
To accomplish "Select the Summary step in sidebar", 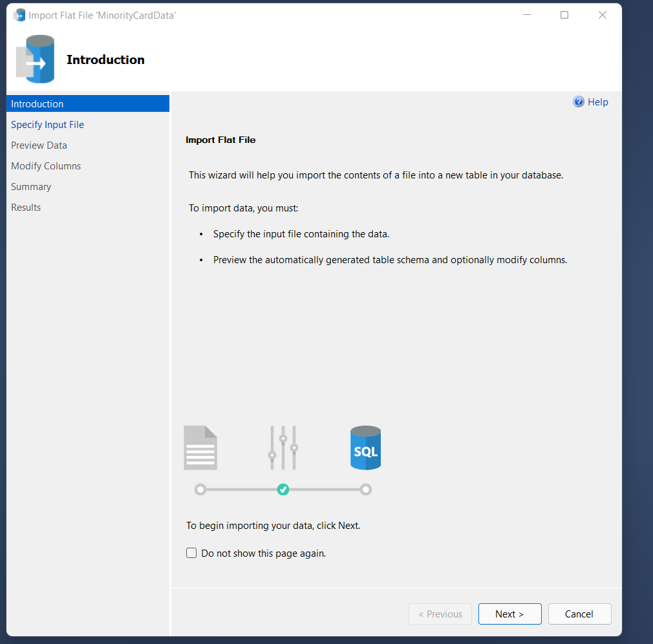I will coord(31,187).
